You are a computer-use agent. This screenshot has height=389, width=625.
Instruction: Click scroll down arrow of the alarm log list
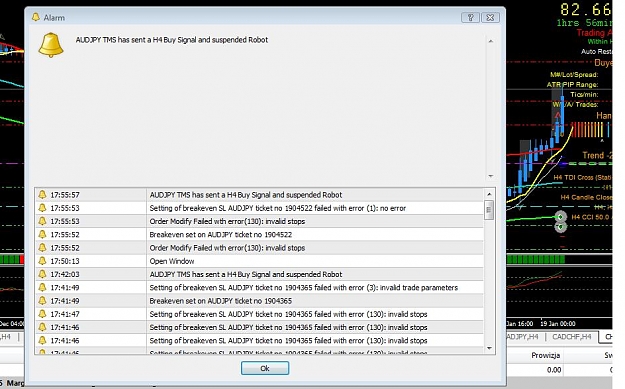489,348
